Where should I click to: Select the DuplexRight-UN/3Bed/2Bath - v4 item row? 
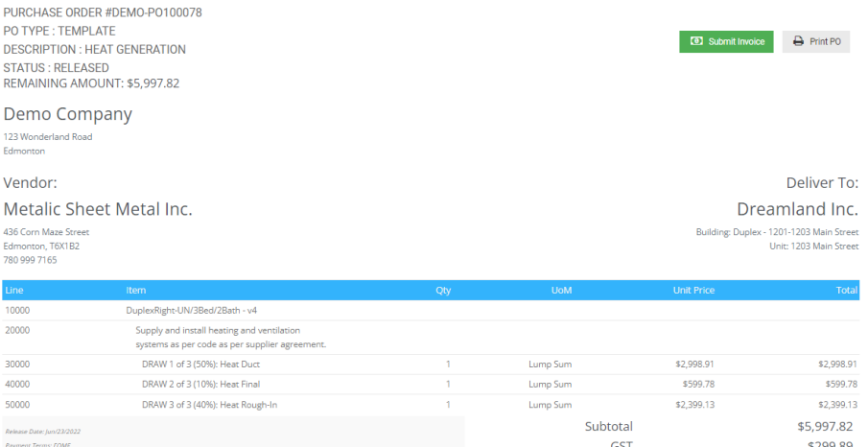pyautogui.click(x=191, y=311)
